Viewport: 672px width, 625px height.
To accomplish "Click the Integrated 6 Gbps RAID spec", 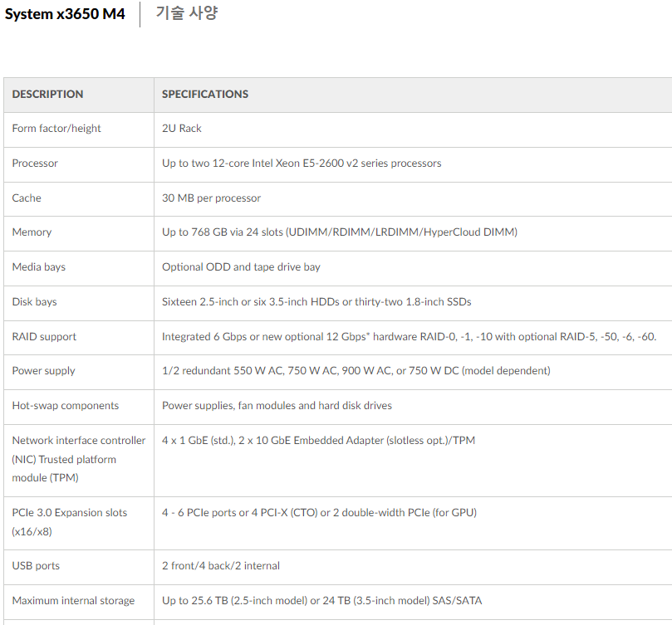I will 410,337.
